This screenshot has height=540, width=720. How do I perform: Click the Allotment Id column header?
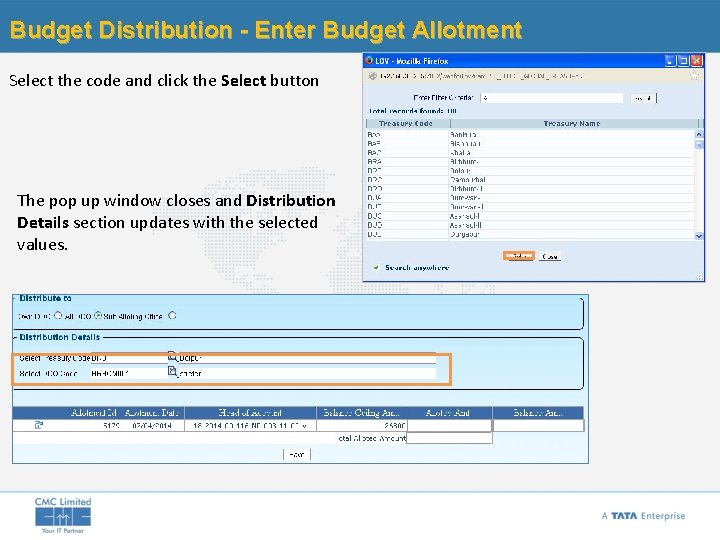94,412
